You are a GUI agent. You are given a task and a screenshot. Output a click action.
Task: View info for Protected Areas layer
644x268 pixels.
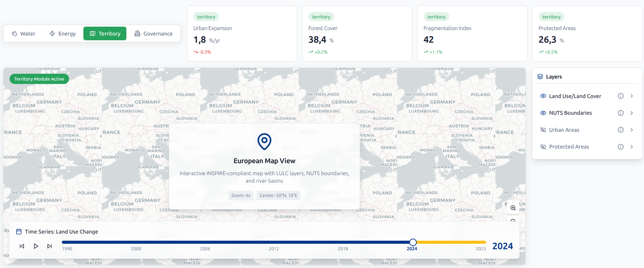[621, 147]
